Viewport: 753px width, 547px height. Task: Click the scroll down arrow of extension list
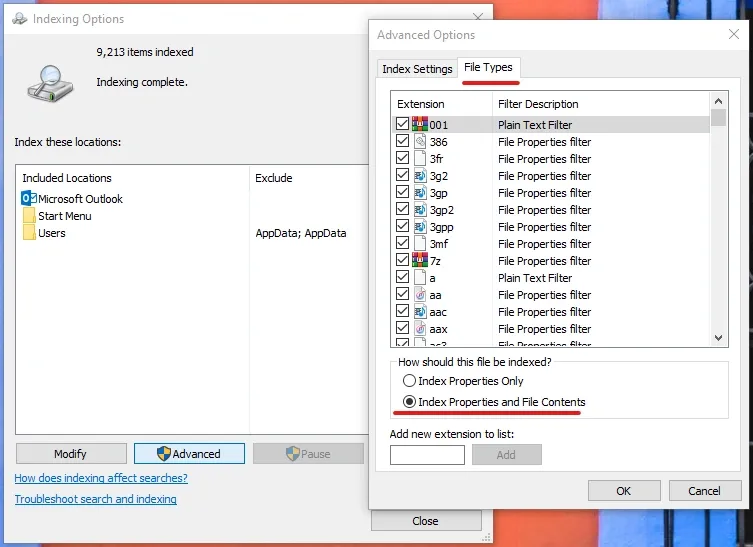click(718, 338)
